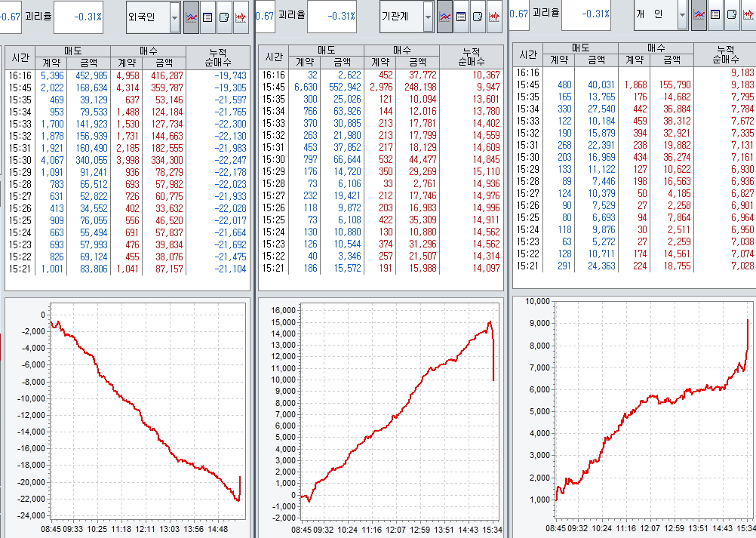
Task: Toggle chart view in 기관계 panel
Action: click(x=445, y=17)
